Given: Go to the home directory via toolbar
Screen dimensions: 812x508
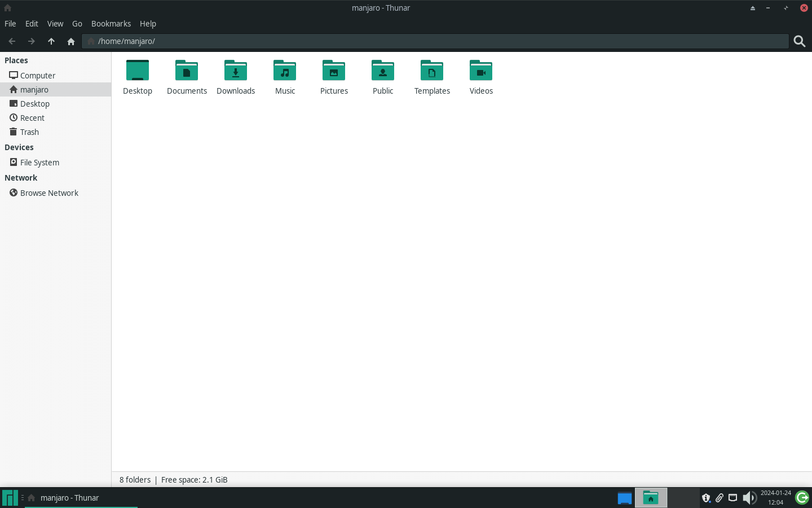Looking at the screenshot, I should [x=70, y=41].
